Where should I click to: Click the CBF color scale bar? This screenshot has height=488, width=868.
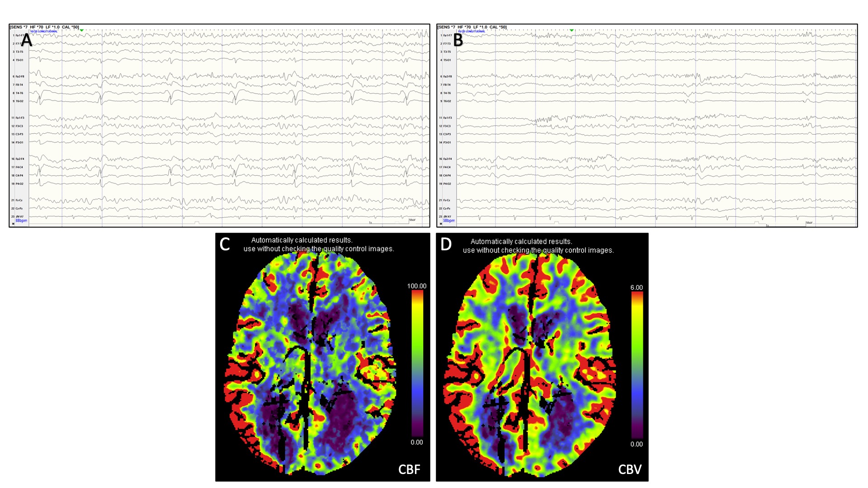(417, 364)
